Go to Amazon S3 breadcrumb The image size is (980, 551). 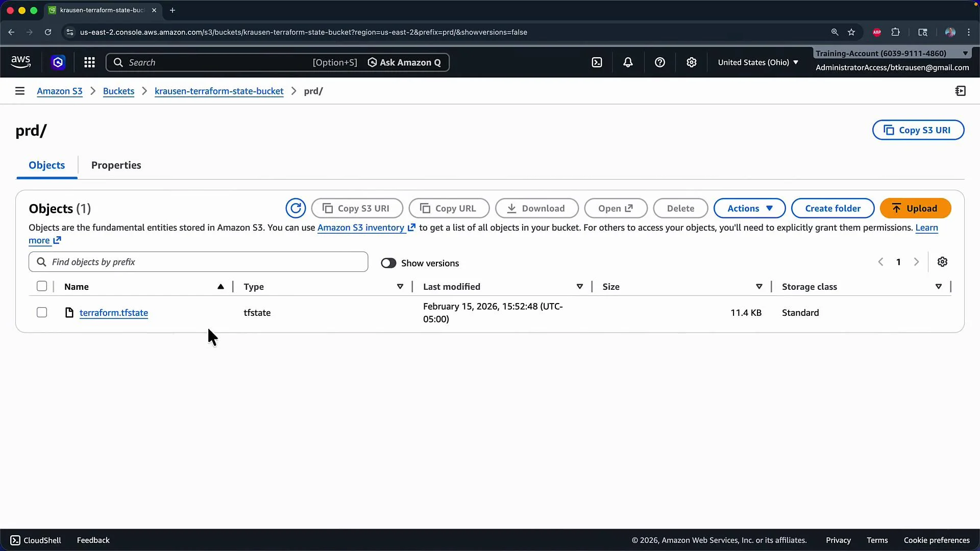60,91
